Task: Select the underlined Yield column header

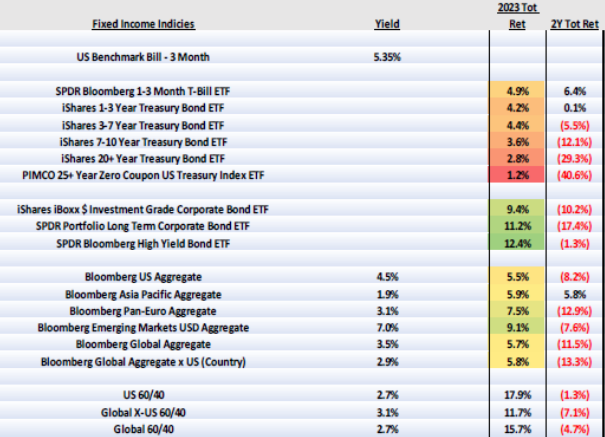Action: click(x=386, y=23)
